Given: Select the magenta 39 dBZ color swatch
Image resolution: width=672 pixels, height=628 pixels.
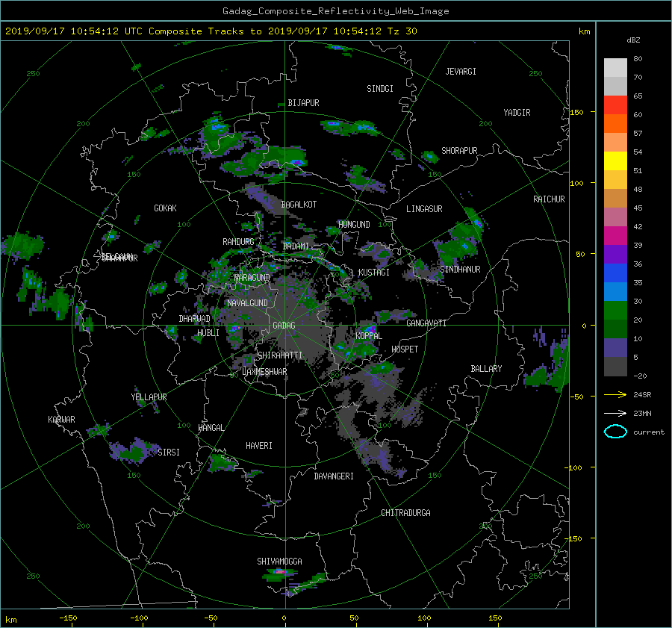Looking at the screenshot, I should coord(615,235).
